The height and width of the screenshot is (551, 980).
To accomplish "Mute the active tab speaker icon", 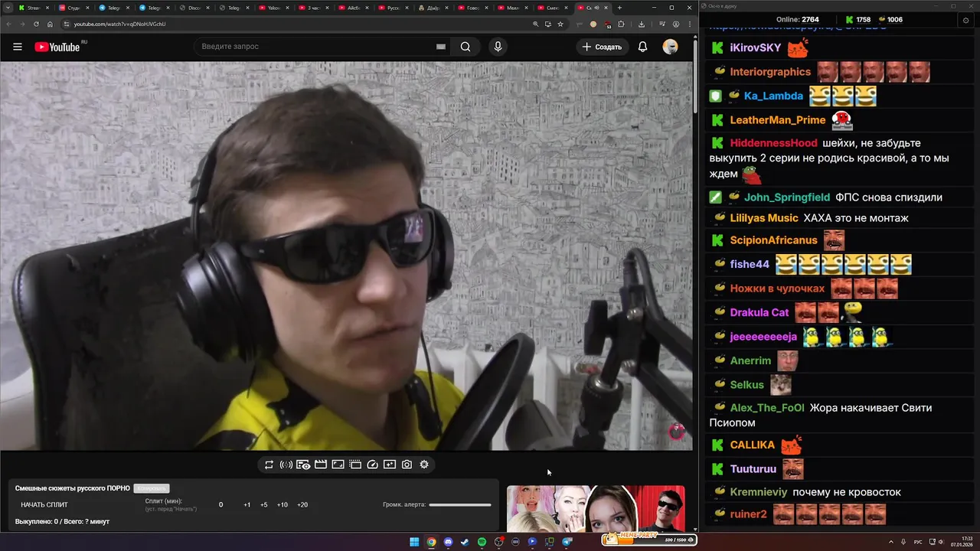I will pos(596,8).
